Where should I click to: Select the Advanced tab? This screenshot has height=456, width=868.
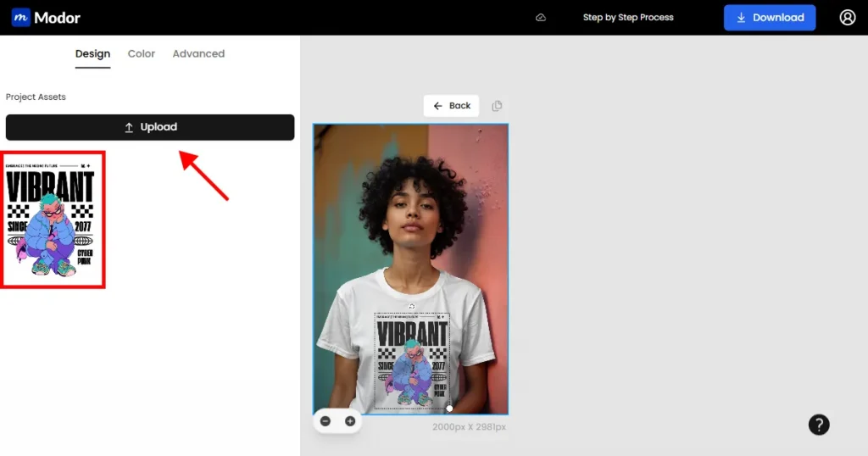(x=198, y=54)
